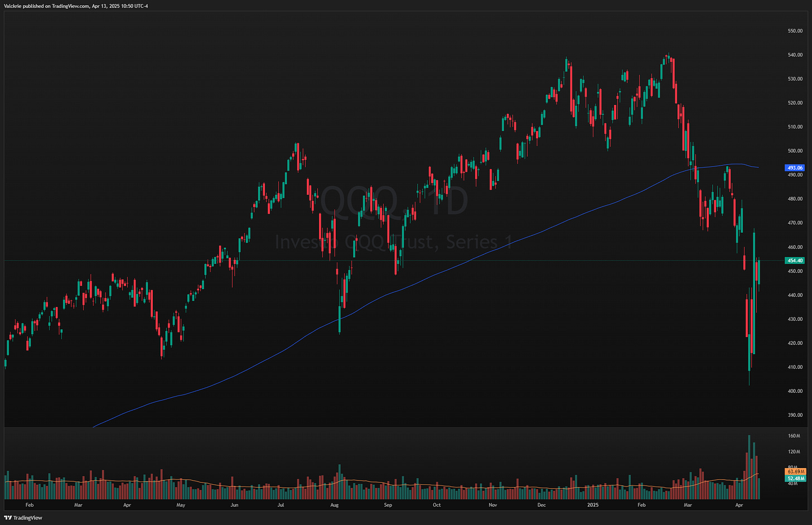Click the orange 63.69M volume average tag
Image resolution: width=812 pixels, height=525 pixels.
796,472
